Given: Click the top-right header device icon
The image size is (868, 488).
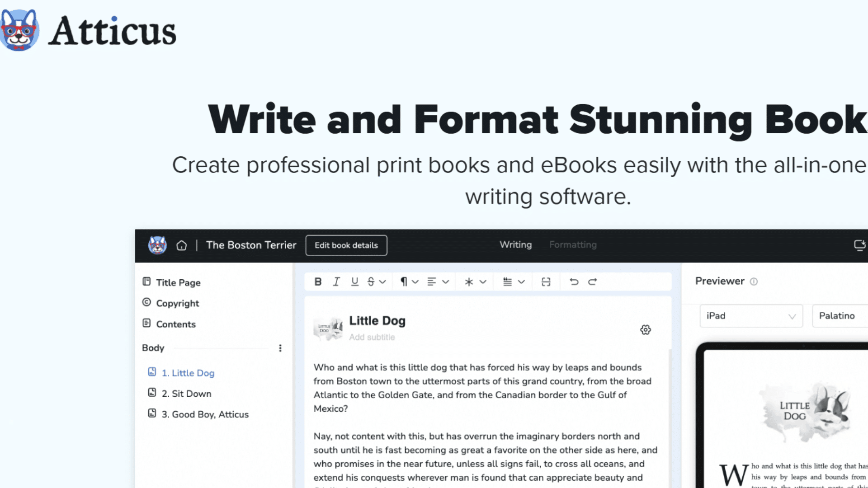Looking at the screenshot, I should point(859,245).
